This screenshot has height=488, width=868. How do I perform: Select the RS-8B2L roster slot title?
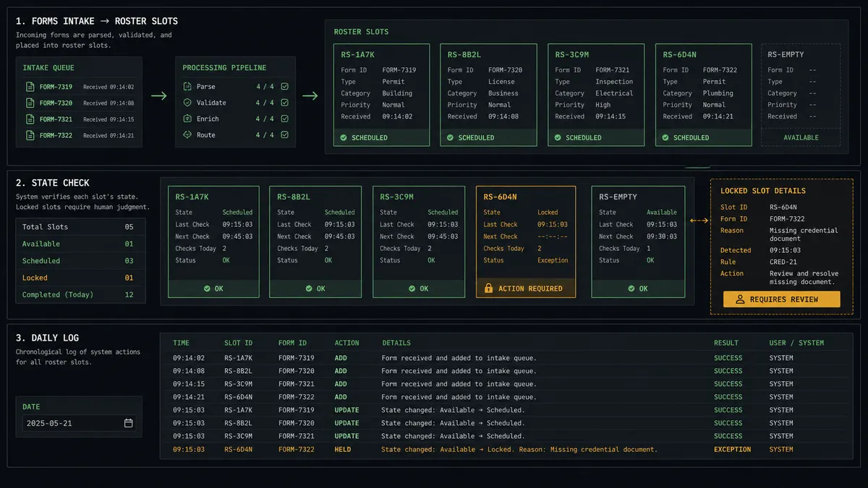[x=464, y=54]
